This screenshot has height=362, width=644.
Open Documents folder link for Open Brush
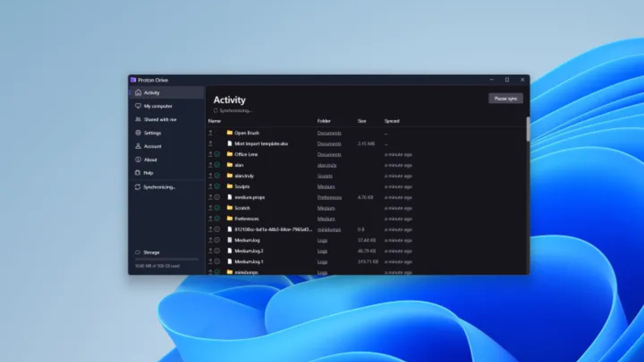[329, 133]
